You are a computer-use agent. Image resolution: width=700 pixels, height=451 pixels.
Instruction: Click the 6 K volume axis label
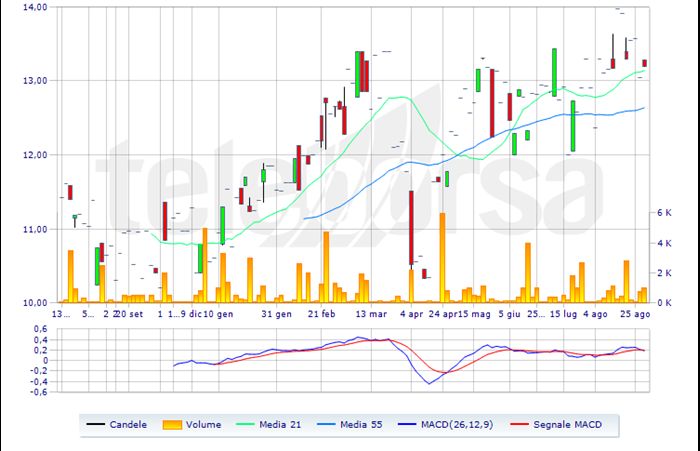pyautogui.click(x=664, y=213)
